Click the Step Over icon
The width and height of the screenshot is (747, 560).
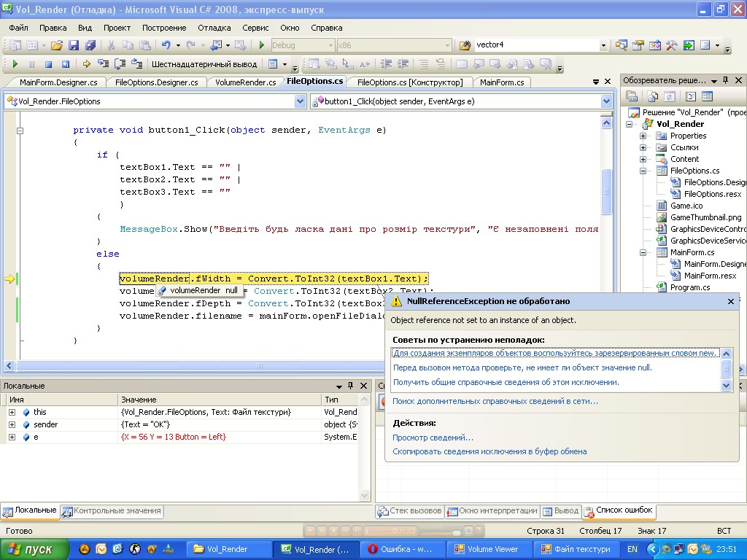[x=120, y=64]
